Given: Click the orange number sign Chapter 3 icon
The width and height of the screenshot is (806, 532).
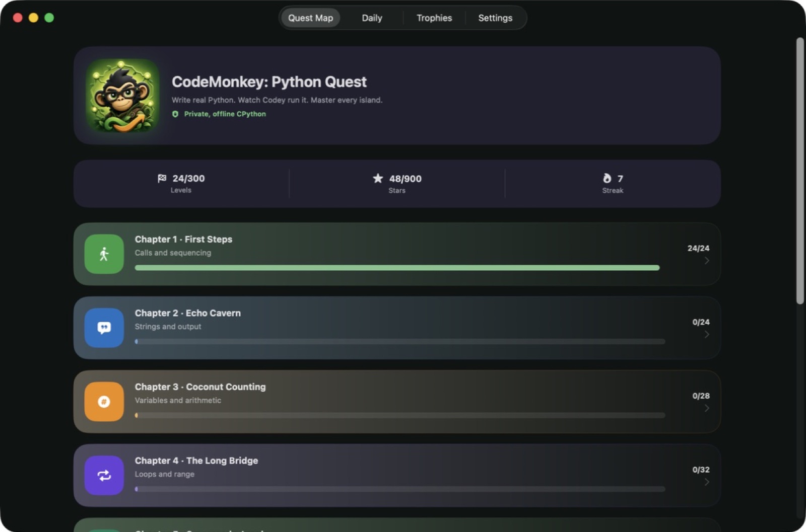Looking at the screenshot, I should pos(104,402).
